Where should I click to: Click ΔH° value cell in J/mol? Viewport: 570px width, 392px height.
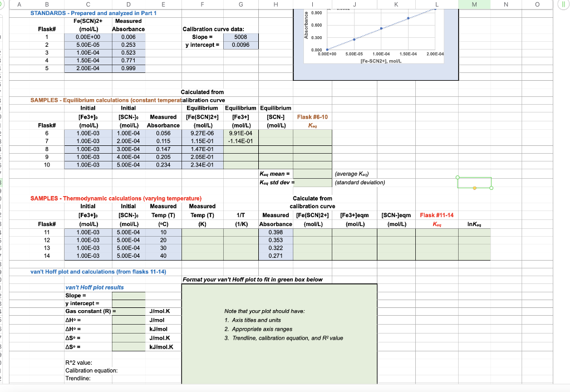coord(129,320)
